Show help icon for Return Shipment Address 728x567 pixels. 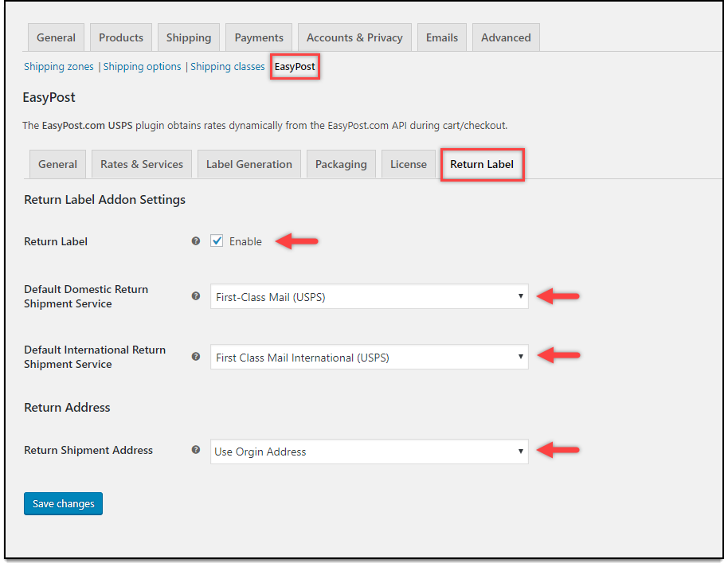(x=196, y=450)
